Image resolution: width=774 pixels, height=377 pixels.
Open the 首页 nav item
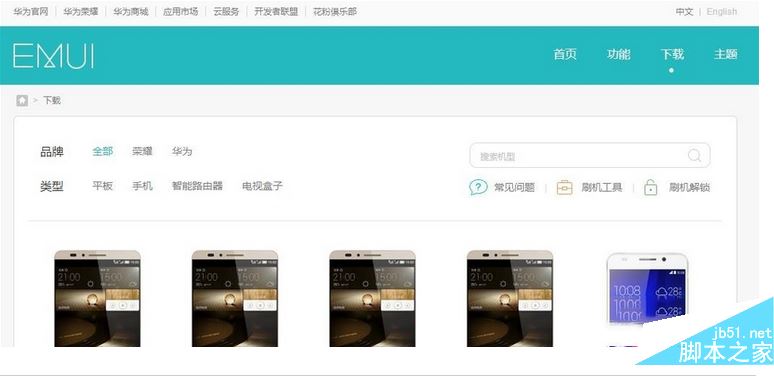[565, 54]
